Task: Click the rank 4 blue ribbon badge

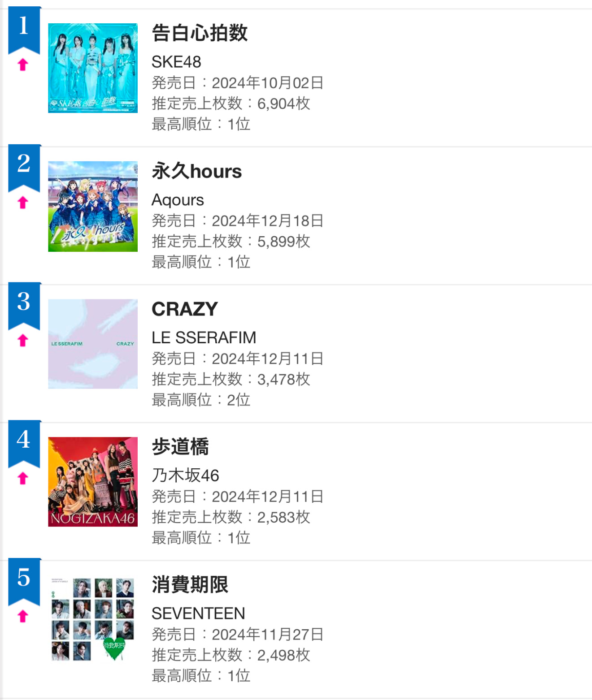Action: [24, 444]
